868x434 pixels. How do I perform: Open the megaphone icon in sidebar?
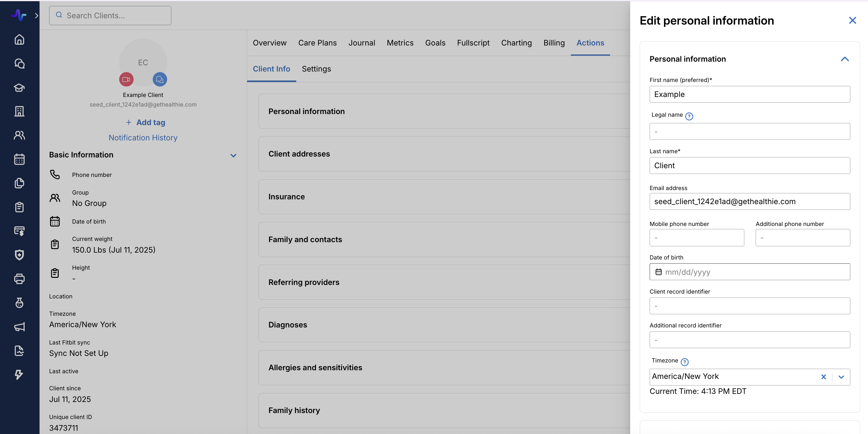[x=19, y=327]
